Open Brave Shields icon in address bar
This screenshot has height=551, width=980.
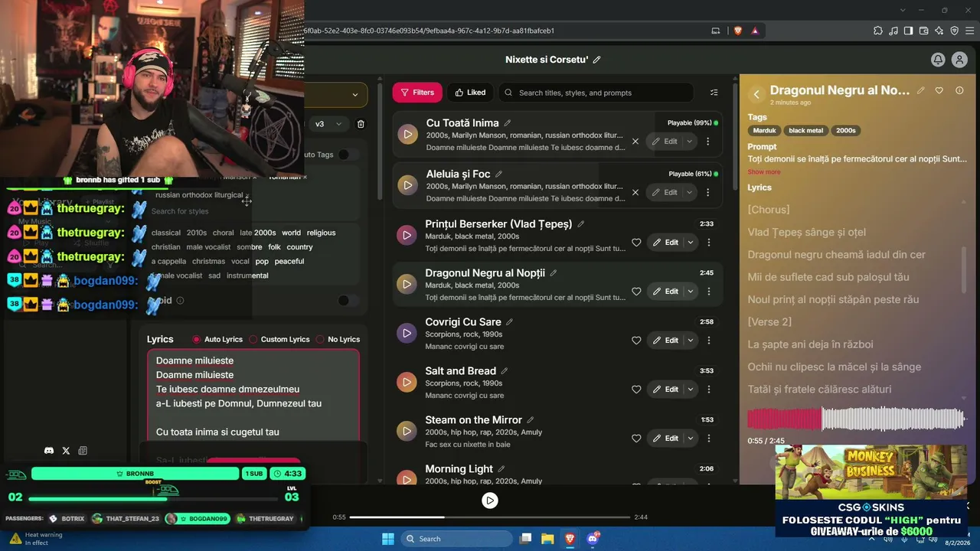point(738,31)
